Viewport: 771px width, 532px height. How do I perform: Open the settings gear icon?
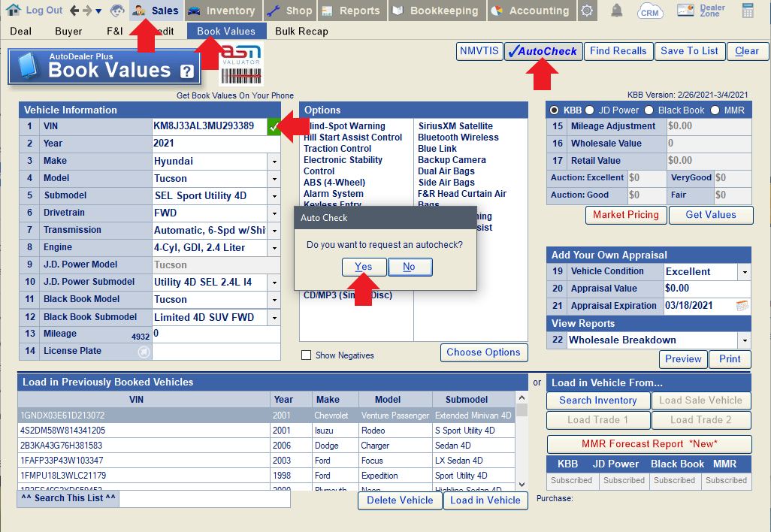click(x=587, y=11)
